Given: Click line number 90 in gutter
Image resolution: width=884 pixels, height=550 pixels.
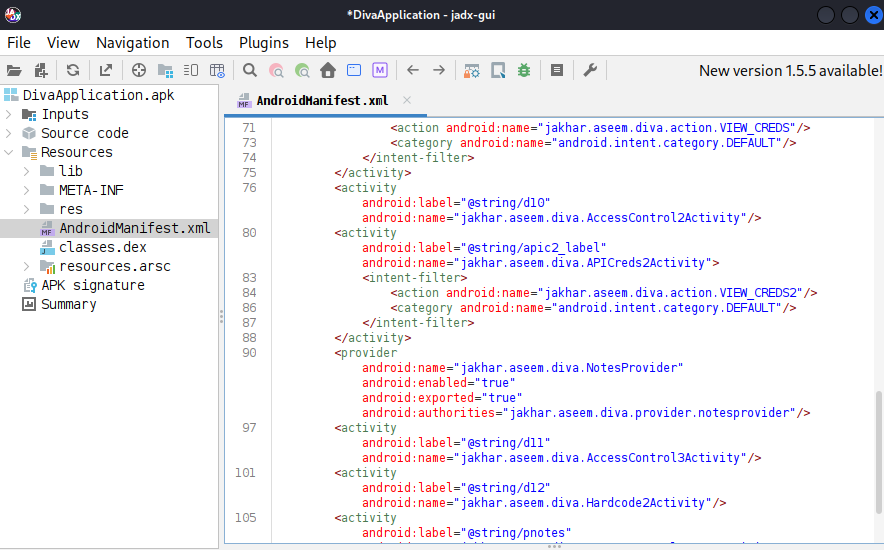Looking at the screenshot, I should (x=249, y=353).
